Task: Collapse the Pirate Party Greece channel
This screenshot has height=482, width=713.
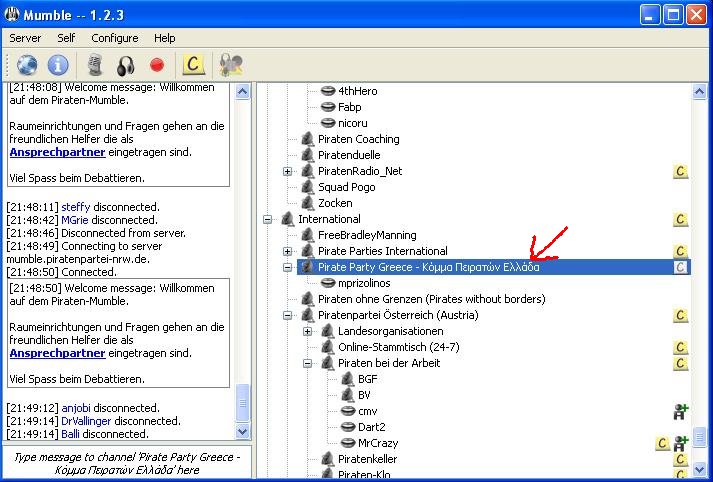Action: click(x=287, y=267)
